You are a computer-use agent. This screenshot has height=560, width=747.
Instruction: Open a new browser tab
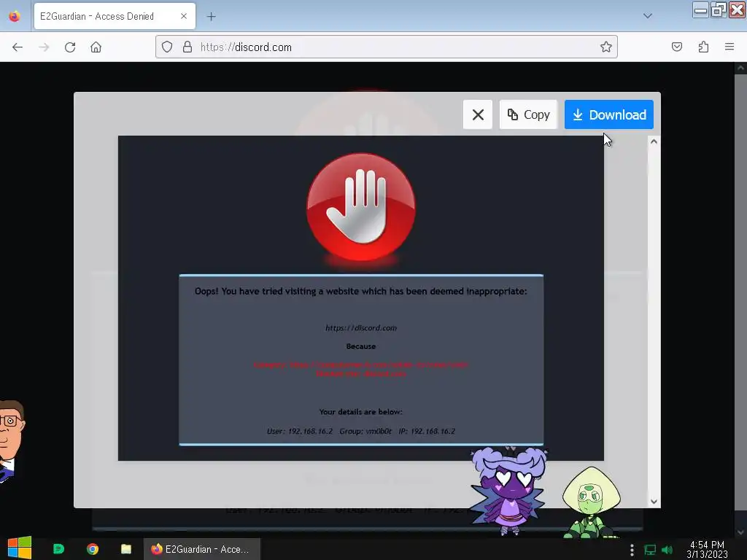click(x=211, y=17)
